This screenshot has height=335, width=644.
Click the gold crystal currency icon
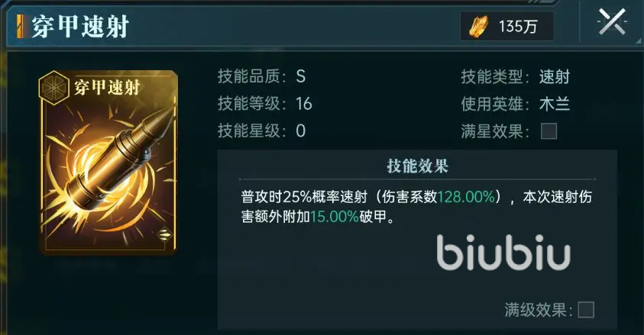[479, 27]
